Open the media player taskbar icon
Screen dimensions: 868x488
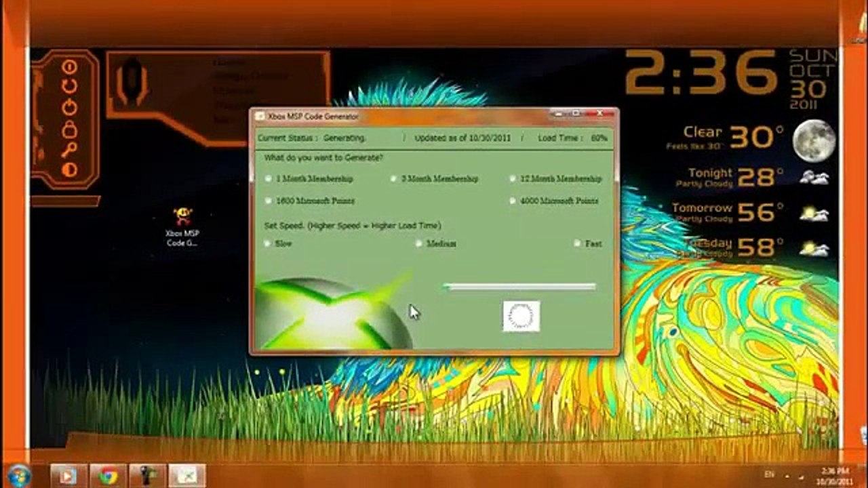[x=68, y=476]
